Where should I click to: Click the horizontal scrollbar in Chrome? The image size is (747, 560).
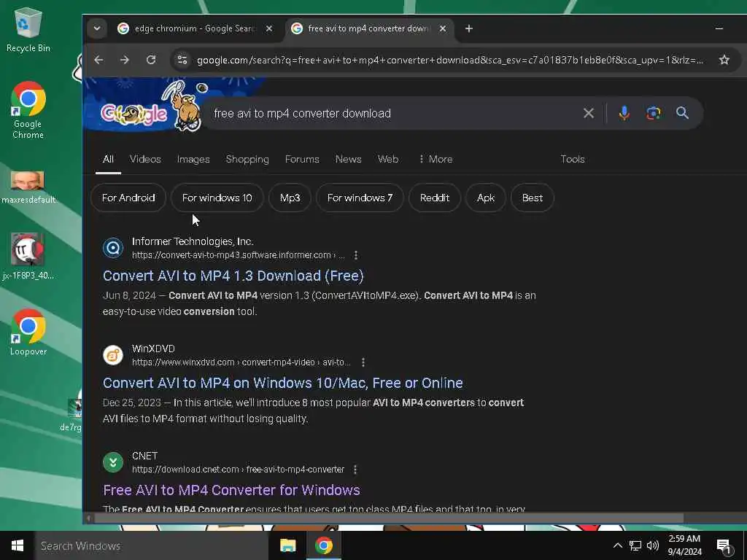click(389, 518)
